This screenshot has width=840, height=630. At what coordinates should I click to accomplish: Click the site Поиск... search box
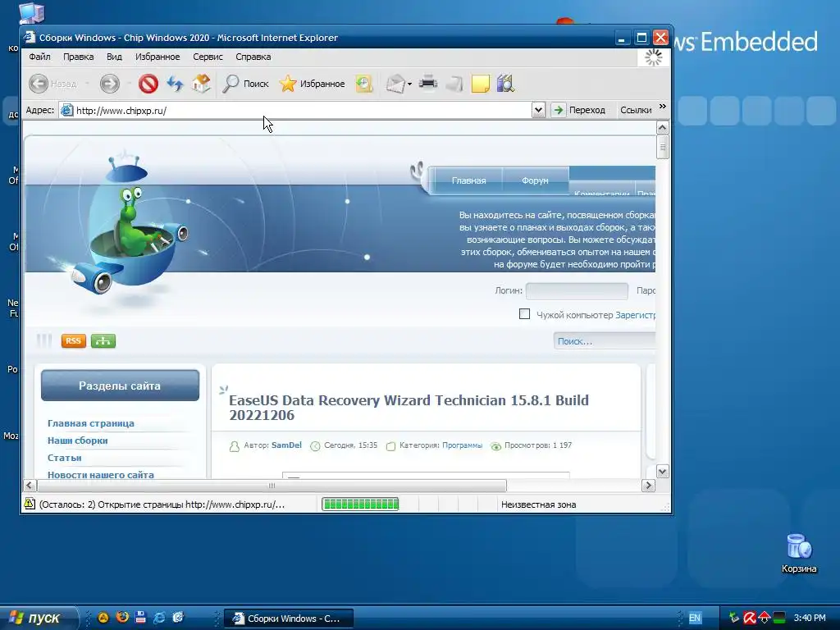605,341
